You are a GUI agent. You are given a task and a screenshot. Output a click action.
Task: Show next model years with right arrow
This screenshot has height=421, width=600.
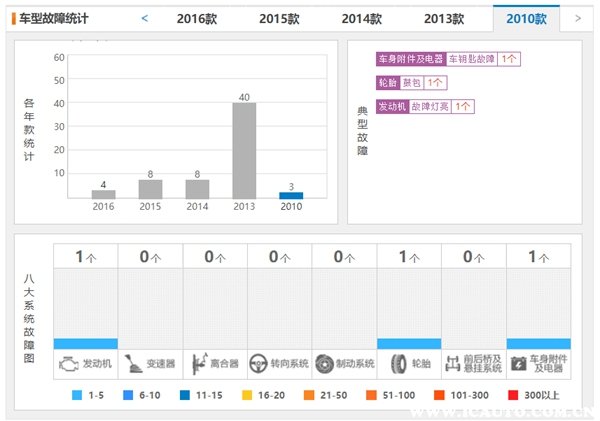point(578,18)
